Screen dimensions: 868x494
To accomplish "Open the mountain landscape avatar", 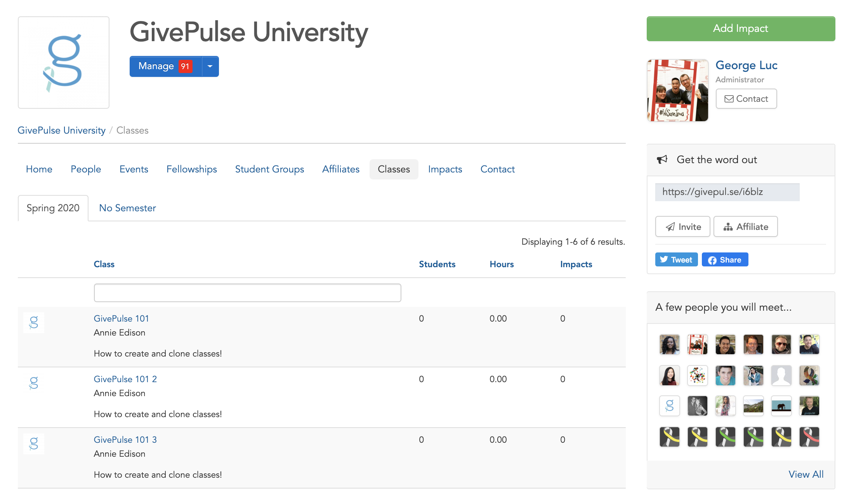I will point(753,406).
